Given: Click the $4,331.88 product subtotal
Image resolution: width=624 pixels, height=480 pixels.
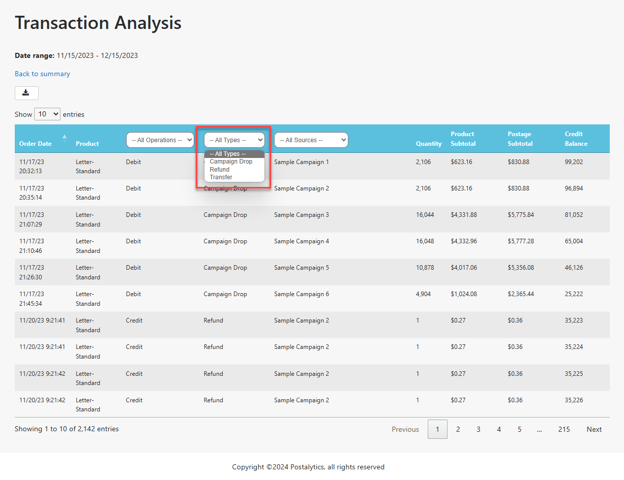Looking at the screenshot, I should tap(464, 215).
